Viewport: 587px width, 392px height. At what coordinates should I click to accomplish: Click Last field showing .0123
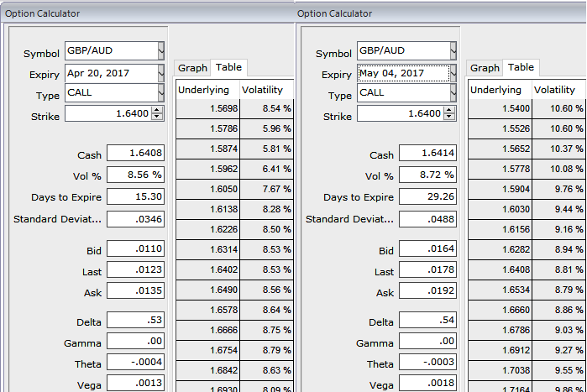[135, 269]
